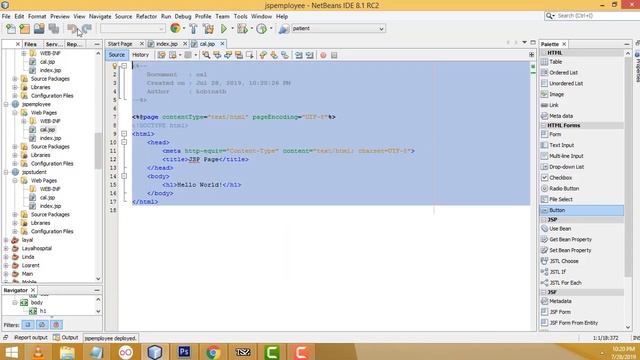Open the Tools menu
The height and width of the screenshot is (360, 640).
click(x=240, y=16)
